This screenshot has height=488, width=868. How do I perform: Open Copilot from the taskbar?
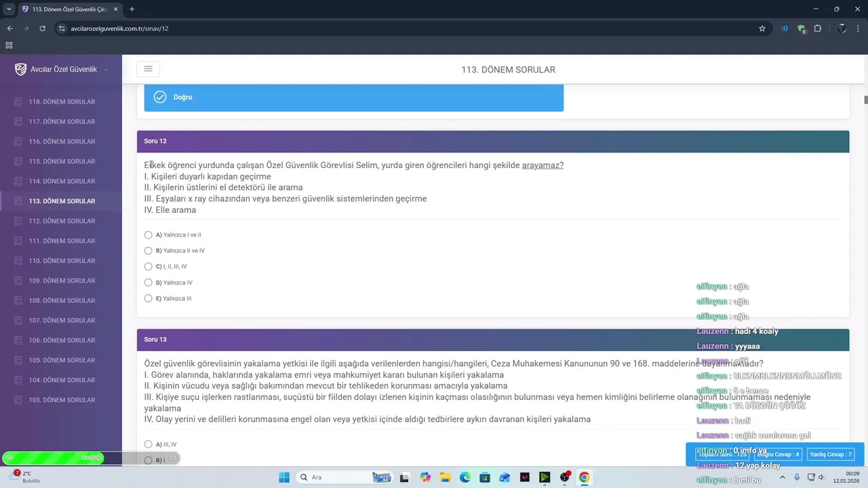pyautogui.click(x=425, y=477)
